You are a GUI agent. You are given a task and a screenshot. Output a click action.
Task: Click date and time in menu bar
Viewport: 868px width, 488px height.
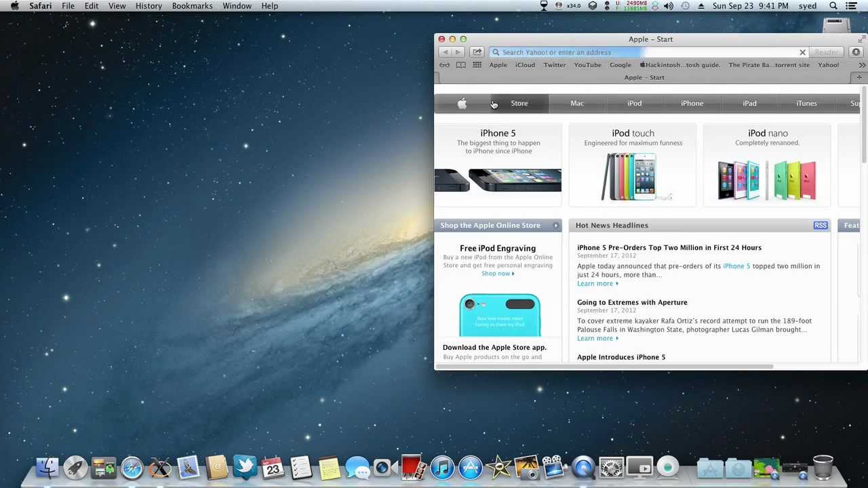[750, 6]
